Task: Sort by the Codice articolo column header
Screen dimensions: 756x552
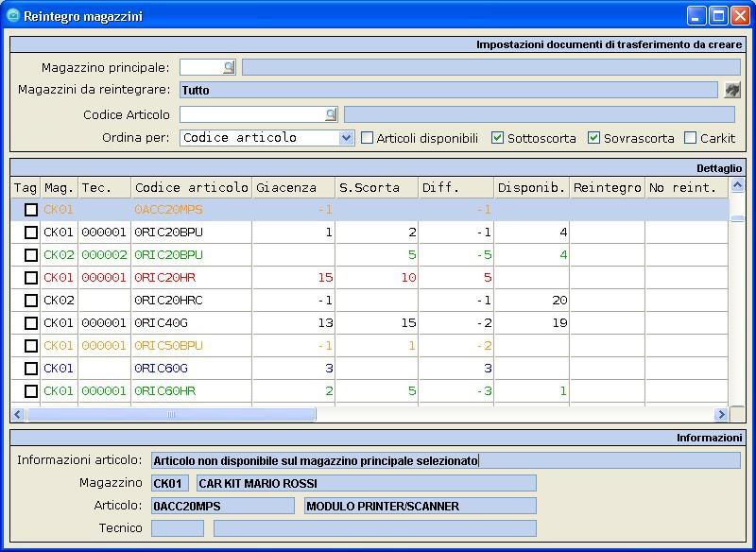Action: click(192, 187)
